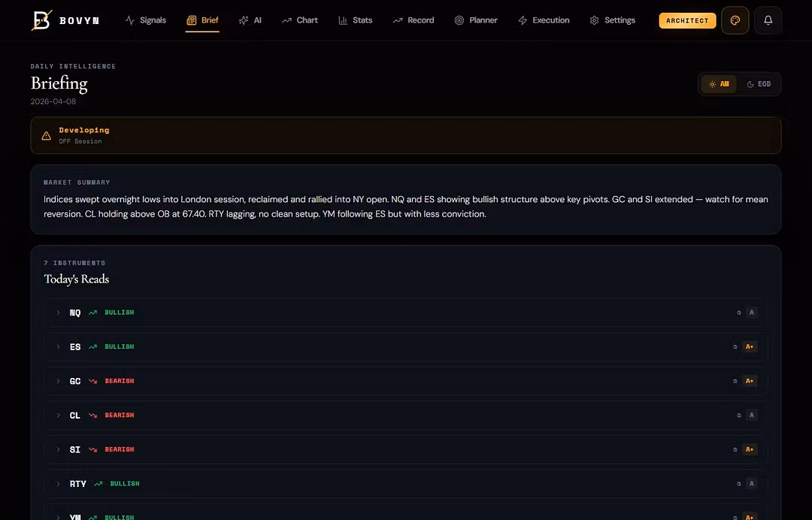The image size is (812, 520).
Task: Open notifications bell icon
Action: coord(768,20)
